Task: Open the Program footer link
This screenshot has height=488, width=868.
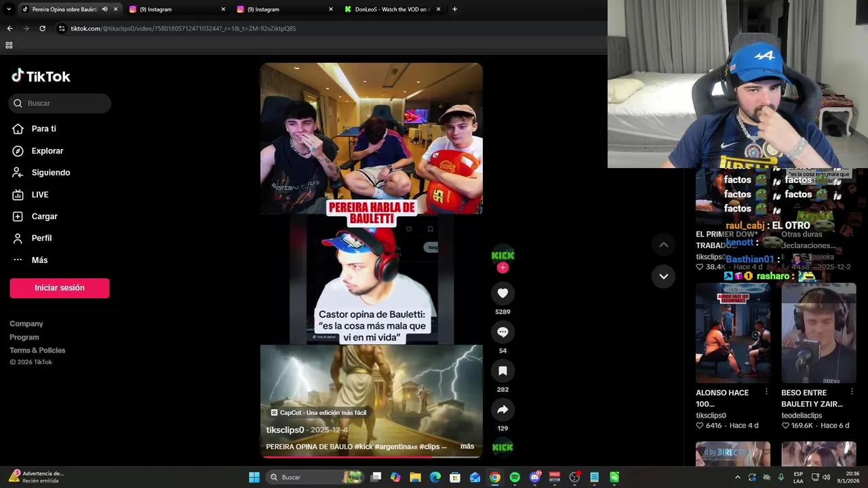Action: click(x=24, y=337)
